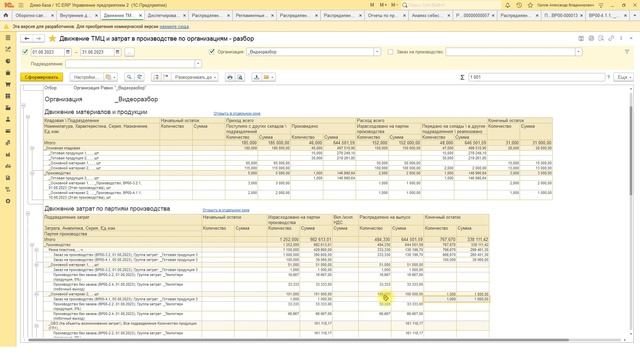Open the Еще menu
The height and width of the screenshot is (360, 640).
click(x=624, y=77)
